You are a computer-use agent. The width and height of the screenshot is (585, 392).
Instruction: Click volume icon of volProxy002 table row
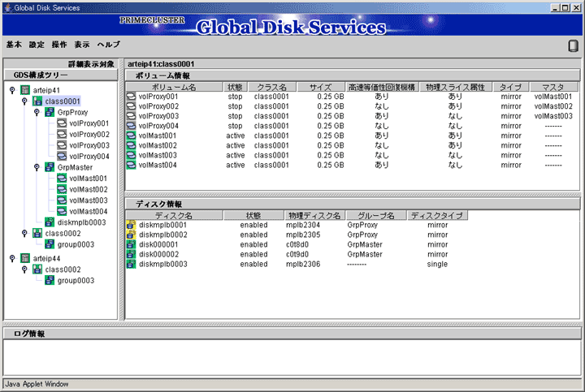click(131, 106)
